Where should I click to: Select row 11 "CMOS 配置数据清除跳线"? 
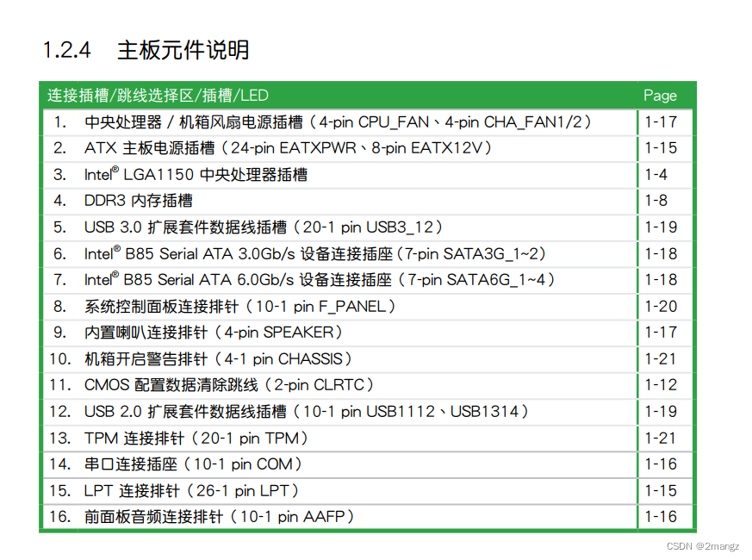point(171,385)
